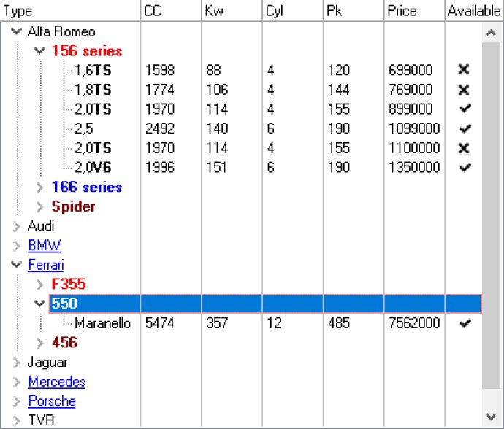The image size is (504, 429).
Task: Click the vertical scrollbar thumb
Action: tap(491, 215)
